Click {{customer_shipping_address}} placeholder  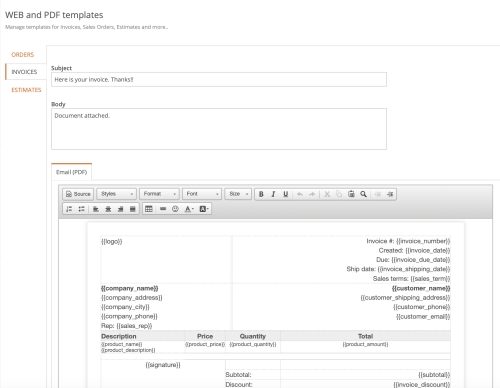pos(405,298)
